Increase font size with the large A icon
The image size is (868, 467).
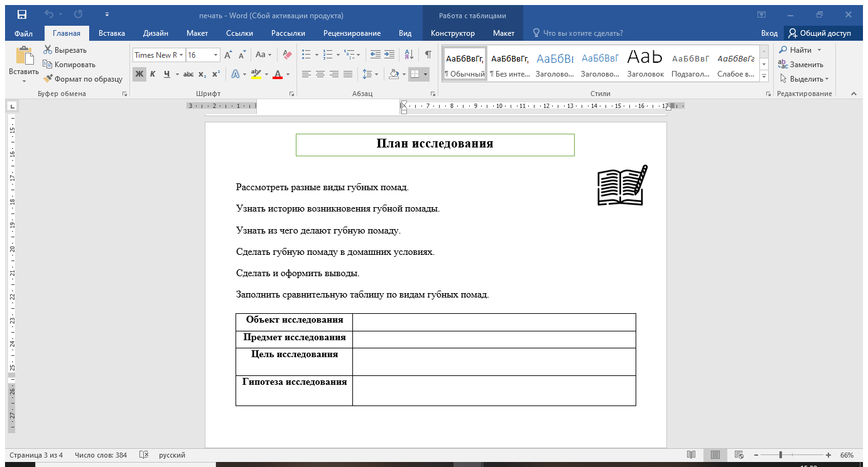tap(229, 55)
